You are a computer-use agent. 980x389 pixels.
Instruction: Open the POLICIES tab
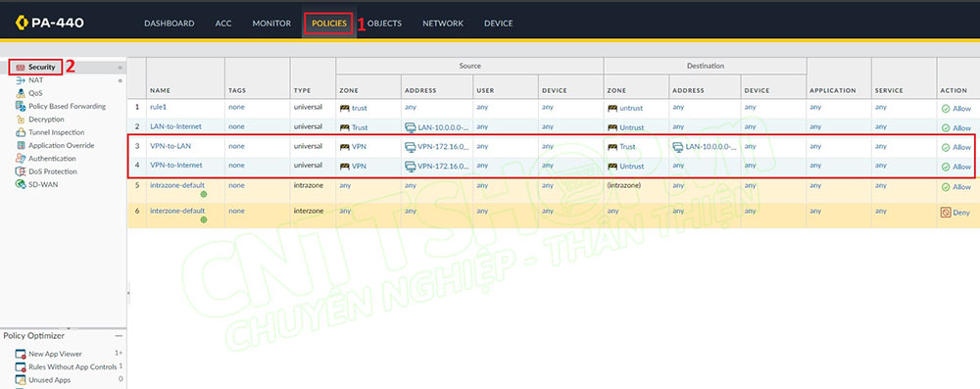(x=328, y=24)
